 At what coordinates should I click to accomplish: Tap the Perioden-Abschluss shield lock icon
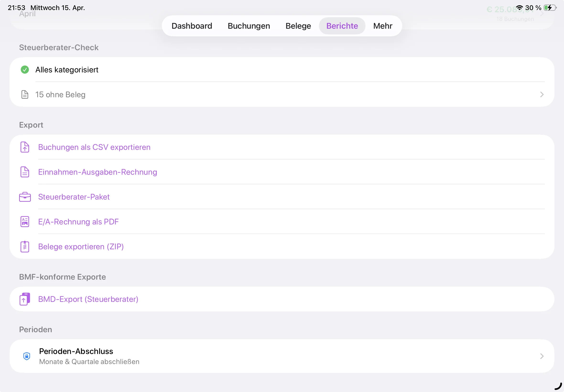tap(27, 356)
